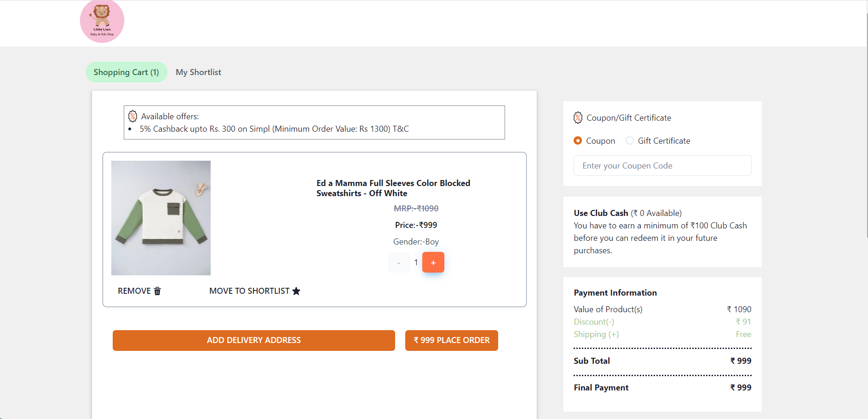Open the sweatshirt product thumbnail
Image resolution: width=868 pixels, height=419 pixels.
(161, 218)
